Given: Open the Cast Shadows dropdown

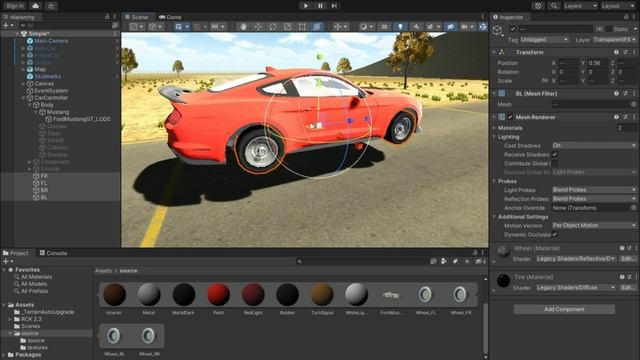Looking at the screenshot, I should point(594,145).
